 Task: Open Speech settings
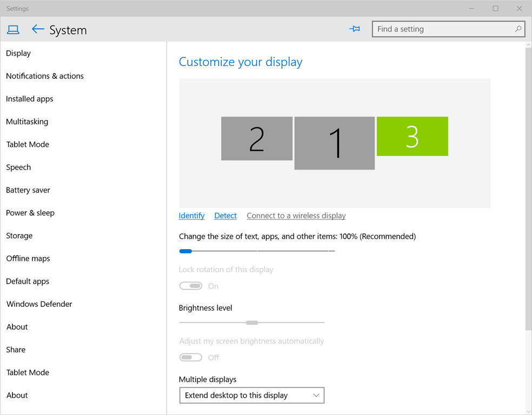(18, 167)
